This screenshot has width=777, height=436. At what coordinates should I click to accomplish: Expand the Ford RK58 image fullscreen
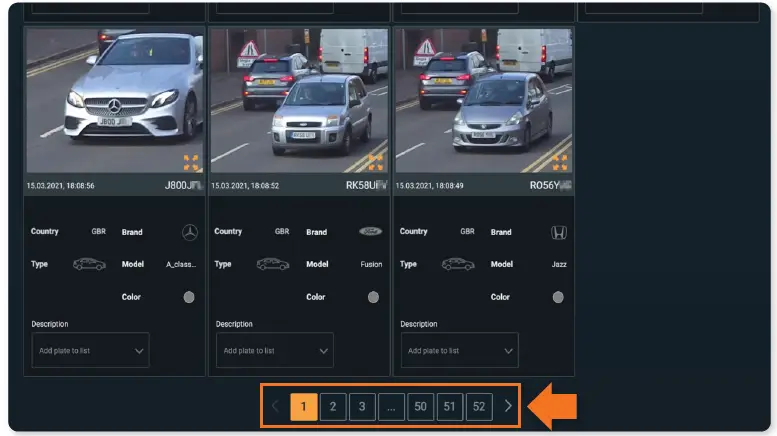pyautogui.click(x=376, y=163)
